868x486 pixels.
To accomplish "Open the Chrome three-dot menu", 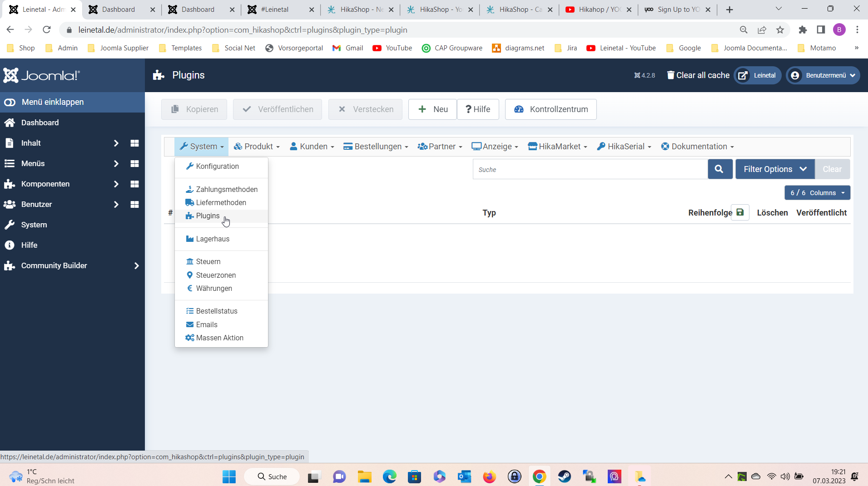I will [x=858, y=30].
